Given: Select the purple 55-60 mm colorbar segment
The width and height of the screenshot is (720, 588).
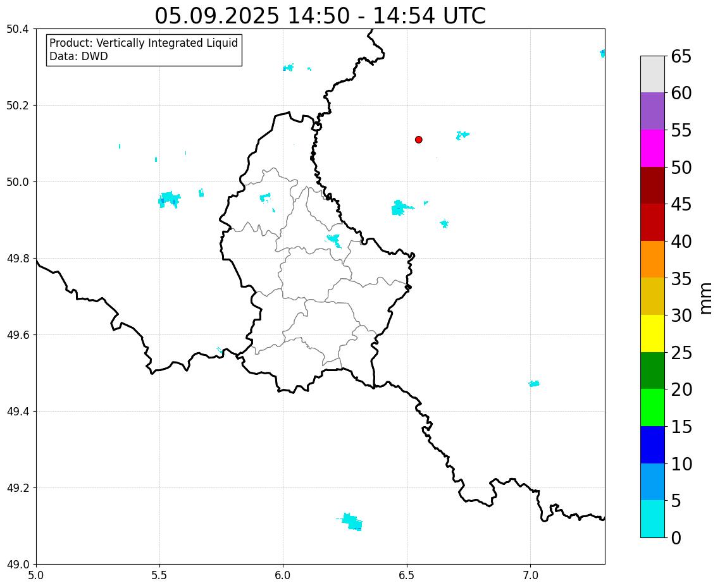Looking at the screenshot, I should [652, 111].
